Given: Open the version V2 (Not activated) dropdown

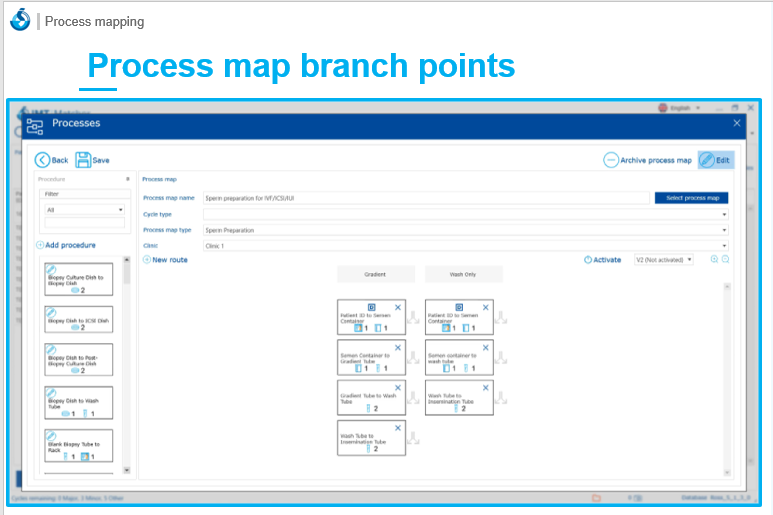Looking at the screenshot, I should coord(663,260).
